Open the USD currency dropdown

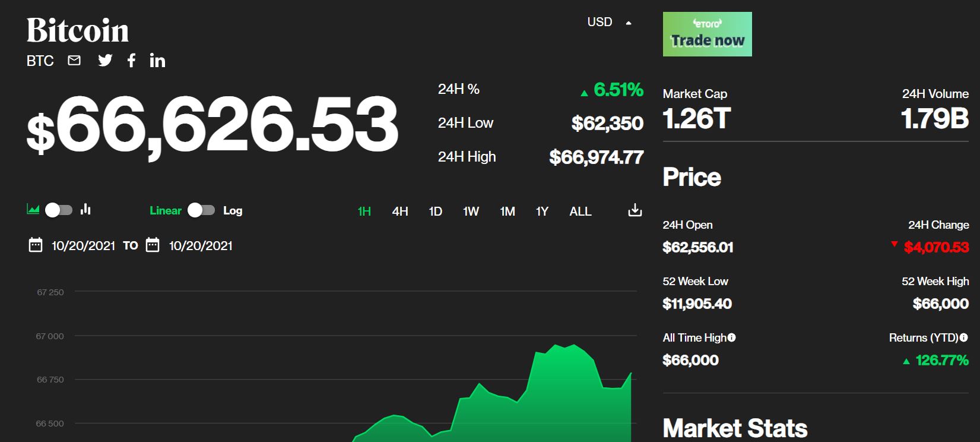click(609, 23)
